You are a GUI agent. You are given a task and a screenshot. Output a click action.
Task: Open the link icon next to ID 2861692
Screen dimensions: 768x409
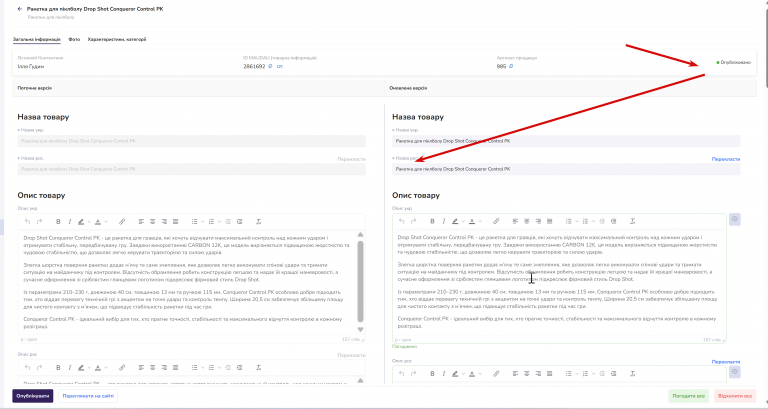pos(280,66)
